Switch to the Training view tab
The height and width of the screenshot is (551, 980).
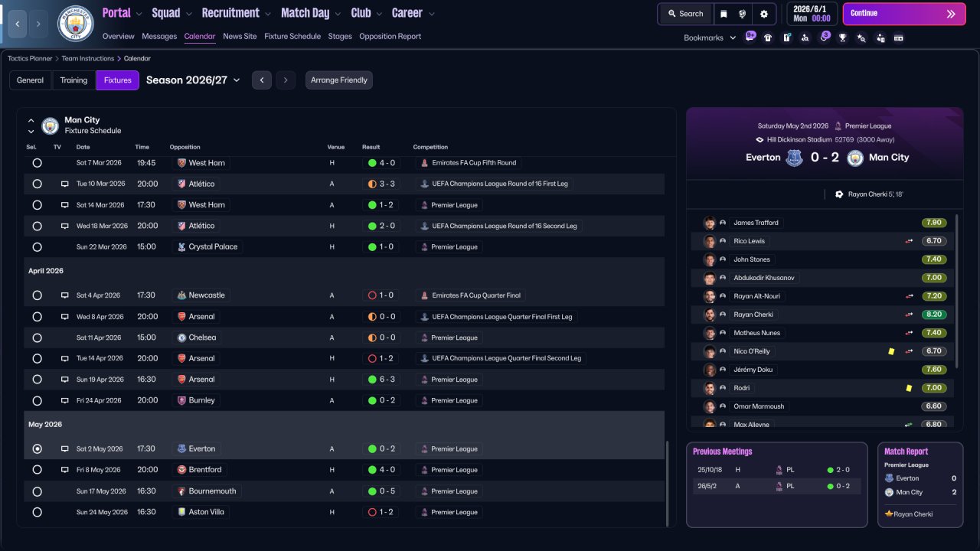pos(73,80)
